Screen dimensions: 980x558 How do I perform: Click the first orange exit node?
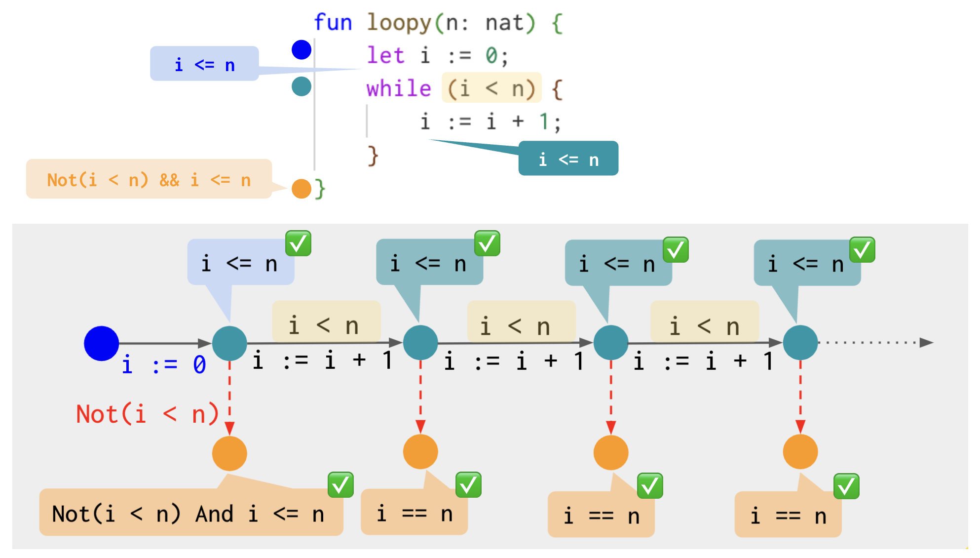point(229,453)
